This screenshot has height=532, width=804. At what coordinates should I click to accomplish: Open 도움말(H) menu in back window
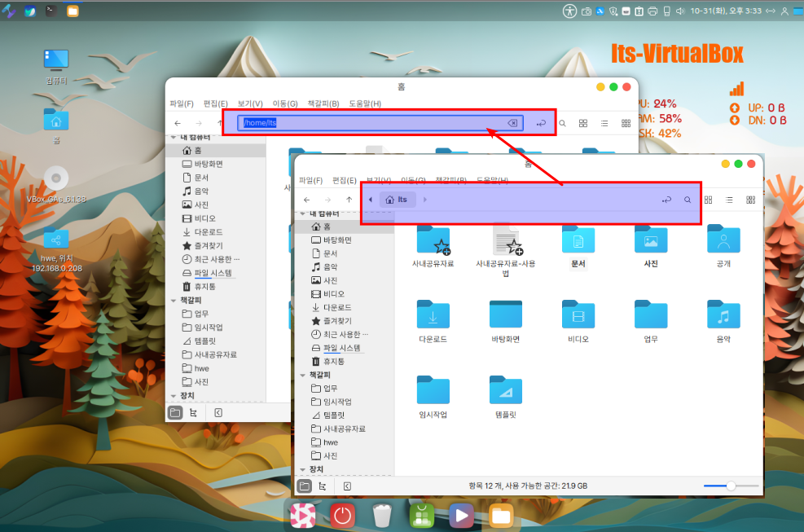pos(365,103)
